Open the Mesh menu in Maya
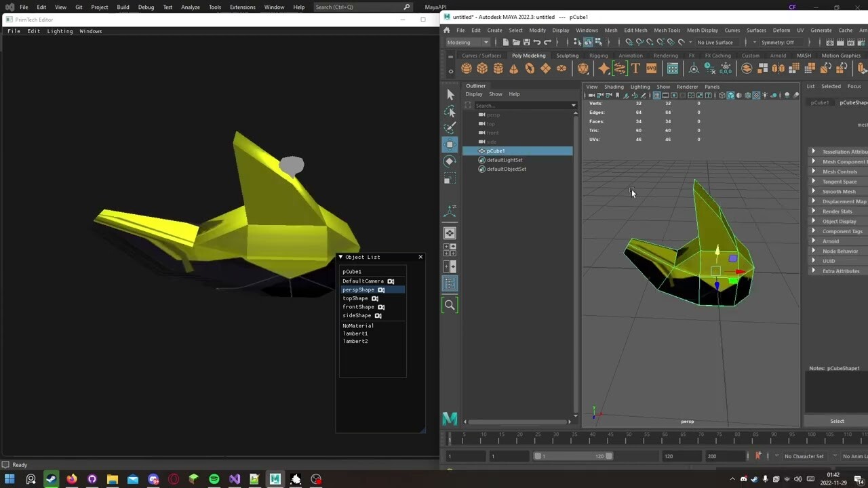Viewport: 868px width, 488px height. tap(610, 30)
